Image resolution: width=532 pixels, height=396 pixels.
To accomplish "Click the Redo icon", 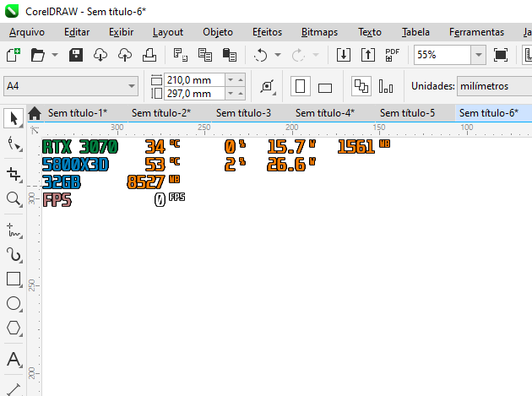I will [x=298, y=55].
